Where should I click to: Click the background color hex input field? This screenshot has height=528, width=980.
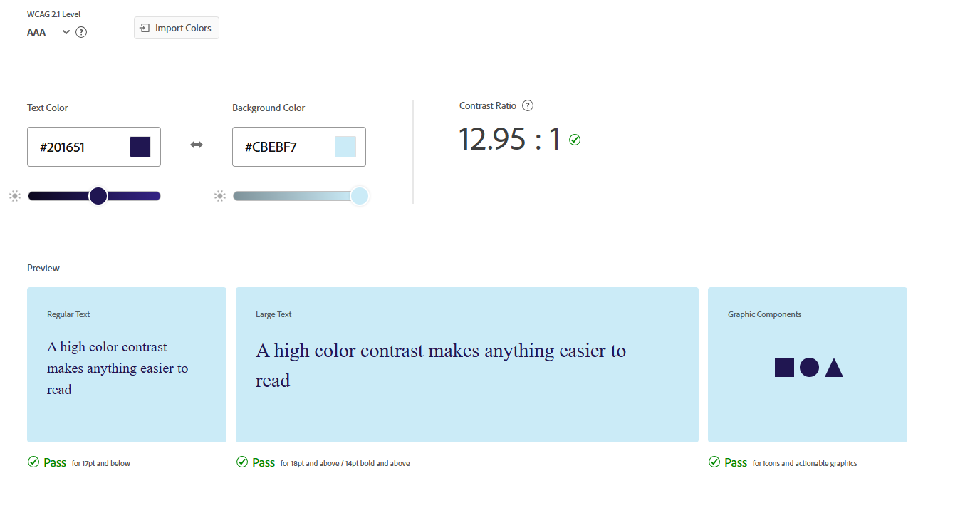[x=283, y=147]
